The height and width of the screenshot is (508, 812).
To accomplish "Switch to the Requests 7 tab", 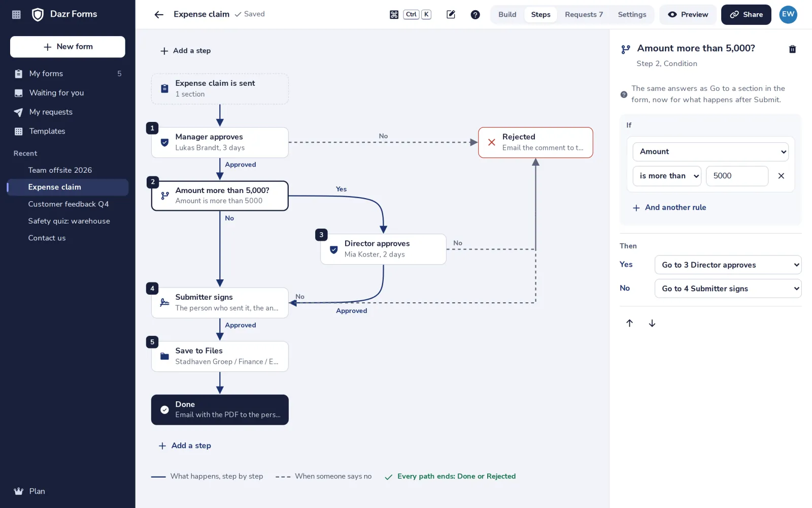I will [584, 15].
